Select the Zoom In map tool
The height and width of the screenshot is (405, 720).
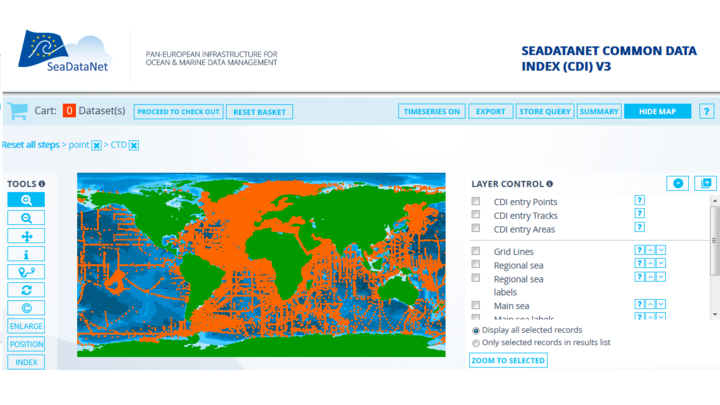26,200
